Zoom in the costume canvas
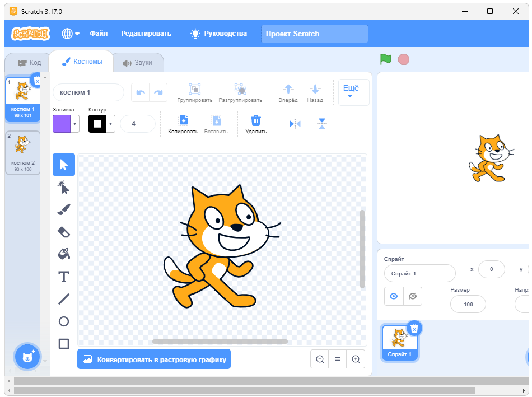Screen dimensions: 532x397 coord(356,359)
